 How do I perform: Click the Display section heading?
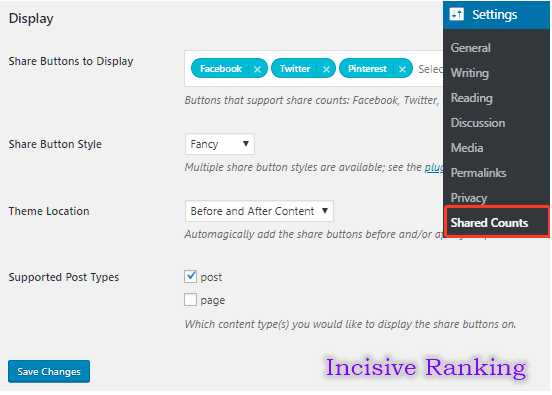click(x=31, y=19)
